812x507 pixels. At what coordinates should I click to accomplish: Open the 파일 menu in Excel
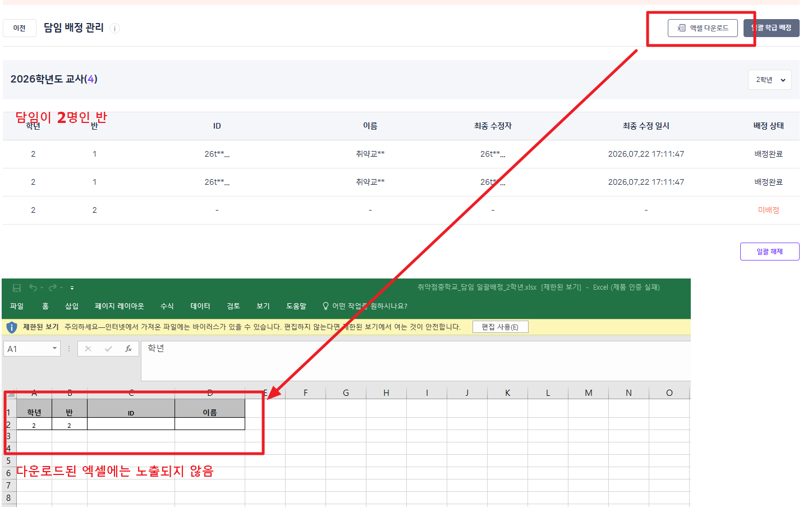coord(17,306)
